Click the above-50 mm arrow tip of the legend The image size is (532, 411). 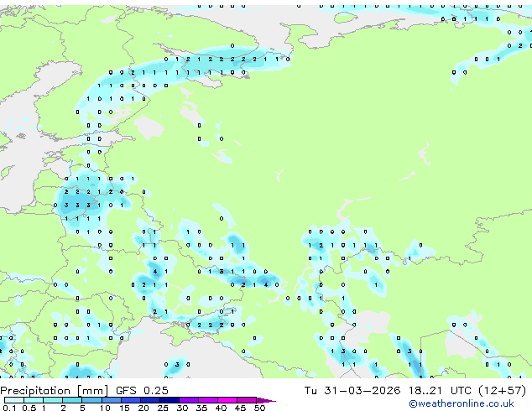coord(266,401)
